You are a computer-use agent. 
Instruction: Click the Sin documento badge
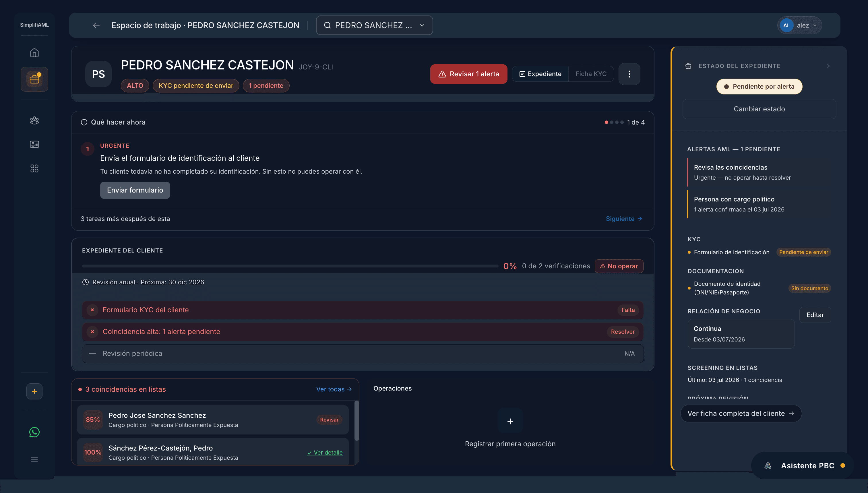(809, 288)
